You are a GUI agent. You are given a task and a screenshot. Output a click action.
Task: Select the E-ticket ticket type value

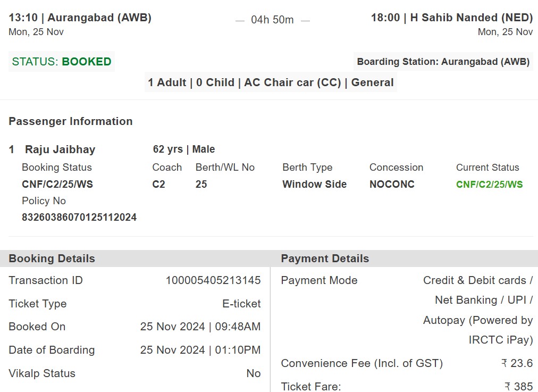(x=241, y=304)
